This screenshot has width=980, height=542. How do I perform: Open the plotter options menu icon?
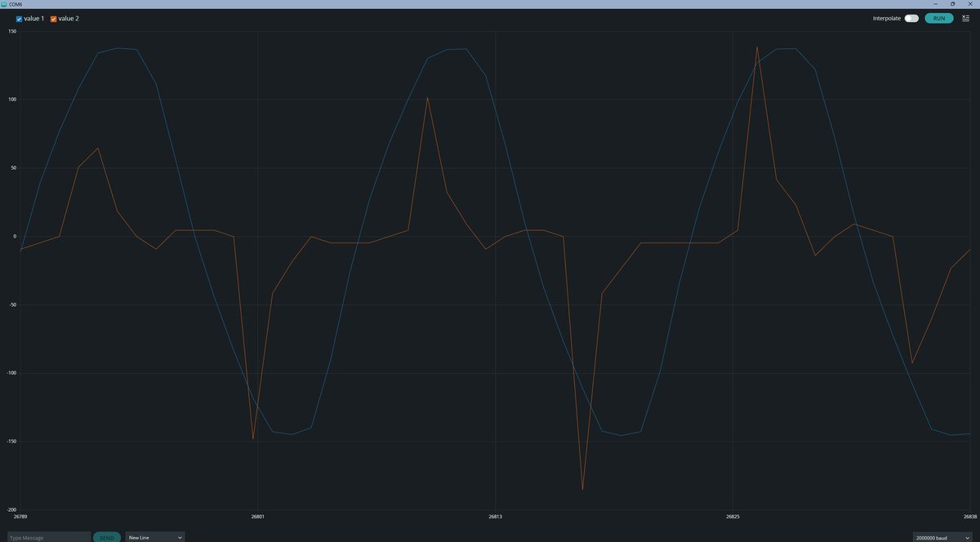pyautogui.click(x=965, y=18)
